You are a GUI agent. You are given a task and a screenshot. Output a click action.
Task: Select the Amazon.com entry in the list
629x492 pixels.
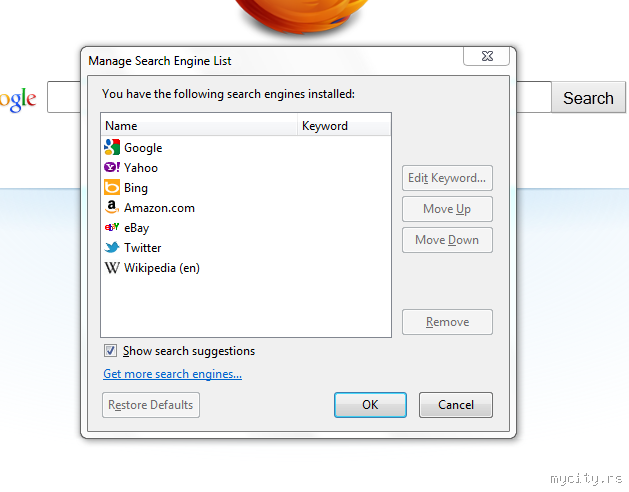pos(246,208)
